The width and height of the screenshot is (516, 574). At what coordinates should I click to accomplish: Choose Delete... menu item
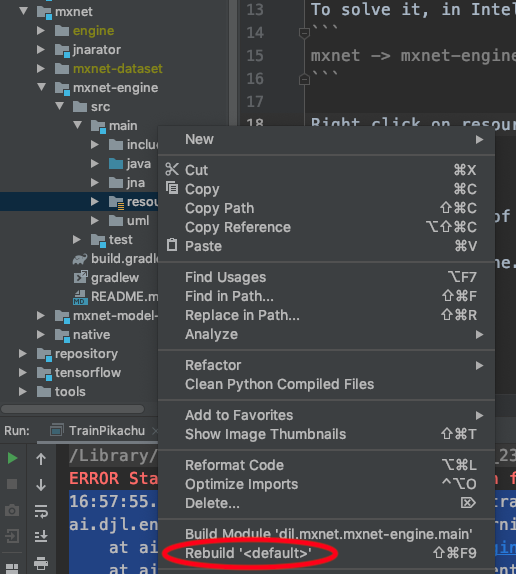tap(326, 503)
